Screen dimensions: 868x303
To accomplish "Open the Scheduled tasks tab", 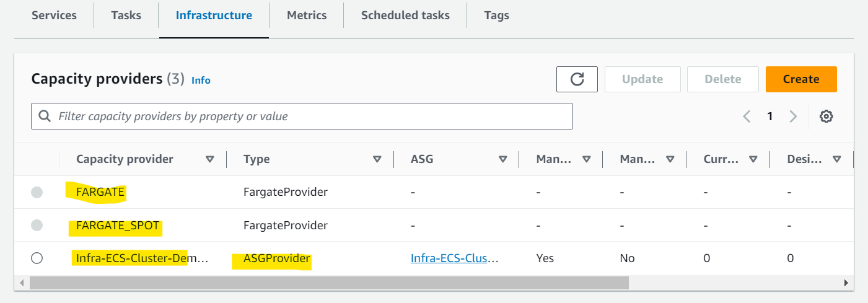I will [405, 15].
